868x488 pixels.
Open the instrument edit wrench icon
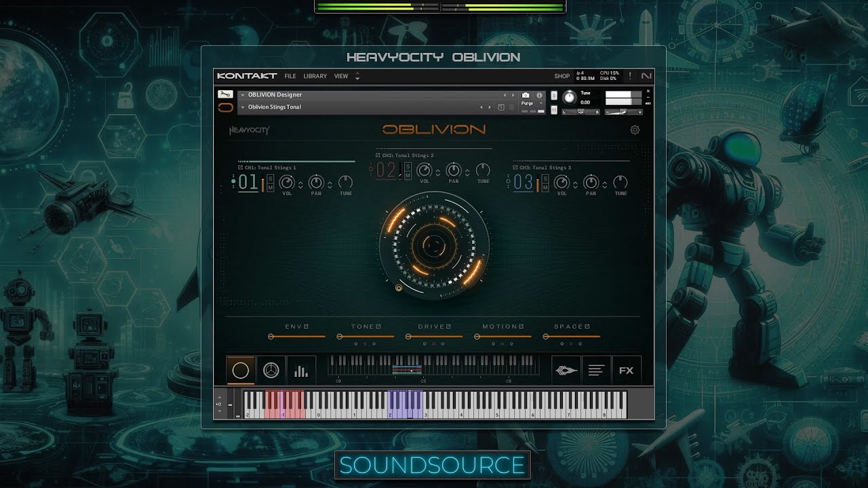225,95
